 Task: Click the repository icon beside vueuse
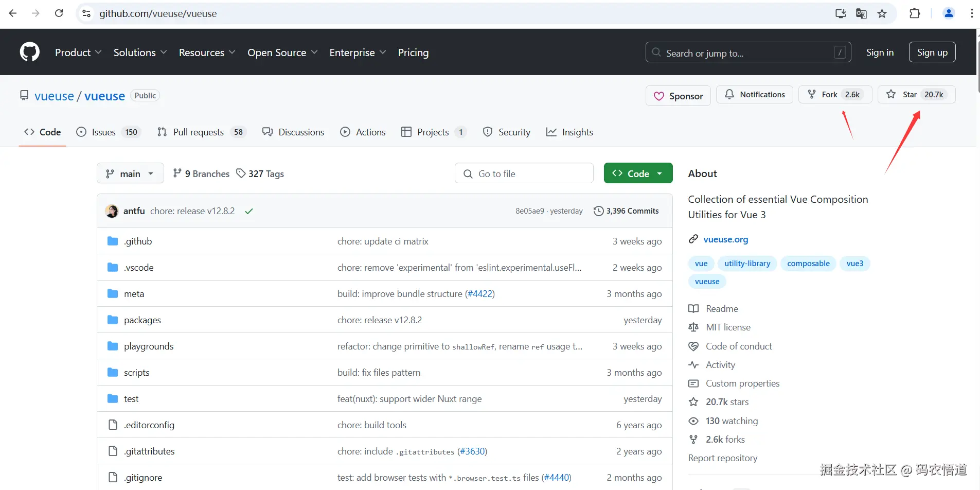coord(24,96)
